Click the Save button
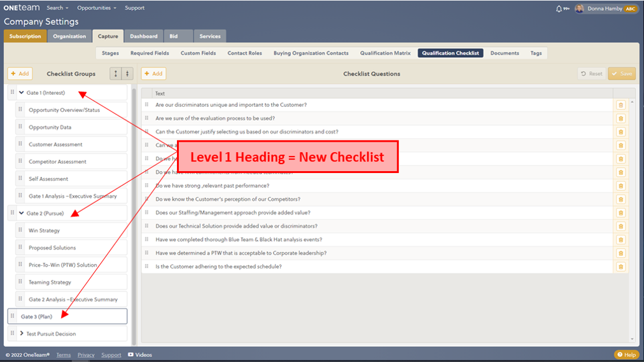The height and width of the screenshot is (362, 644). click(622, 73)
